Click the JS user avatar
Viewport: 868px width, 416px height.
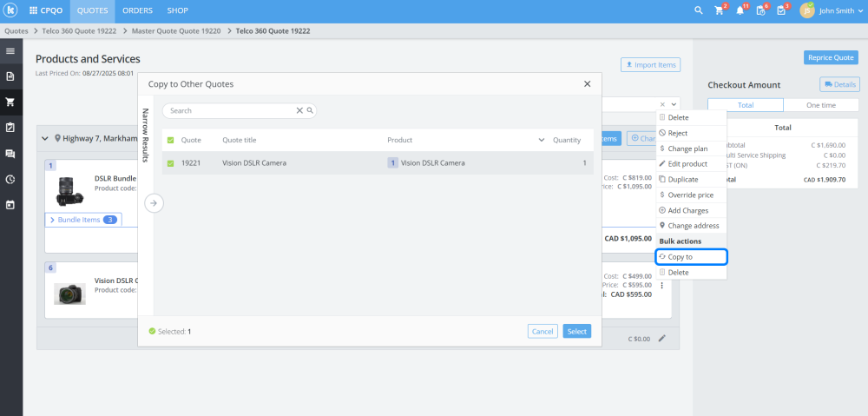[807, 10]
